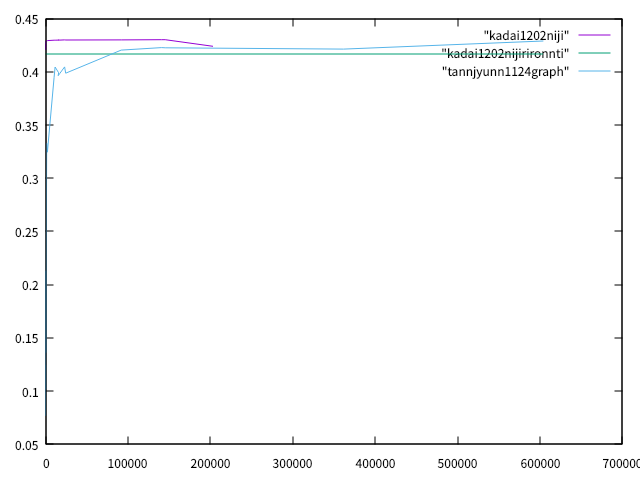Click the "tannjyunn1124graph" legend label
Screen dimensions: 640x480
coord(505,72)
